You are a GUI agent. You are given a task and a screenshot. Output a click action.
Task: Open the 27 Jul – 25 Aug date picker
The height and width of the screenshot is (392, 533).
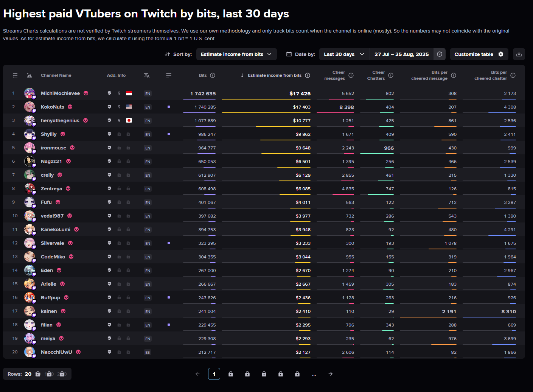point(401,54)
